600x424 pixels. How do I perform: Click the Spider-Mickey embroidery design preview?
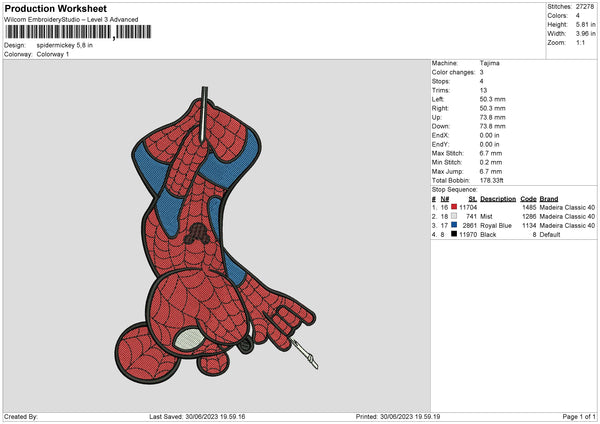tap(216, 235)
